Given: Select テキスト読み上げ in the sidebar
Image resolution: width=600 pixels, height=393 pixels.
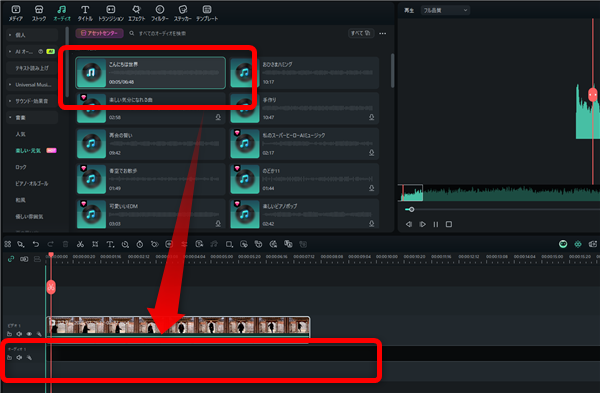Looking at the screenshot, I should (32, 68).
